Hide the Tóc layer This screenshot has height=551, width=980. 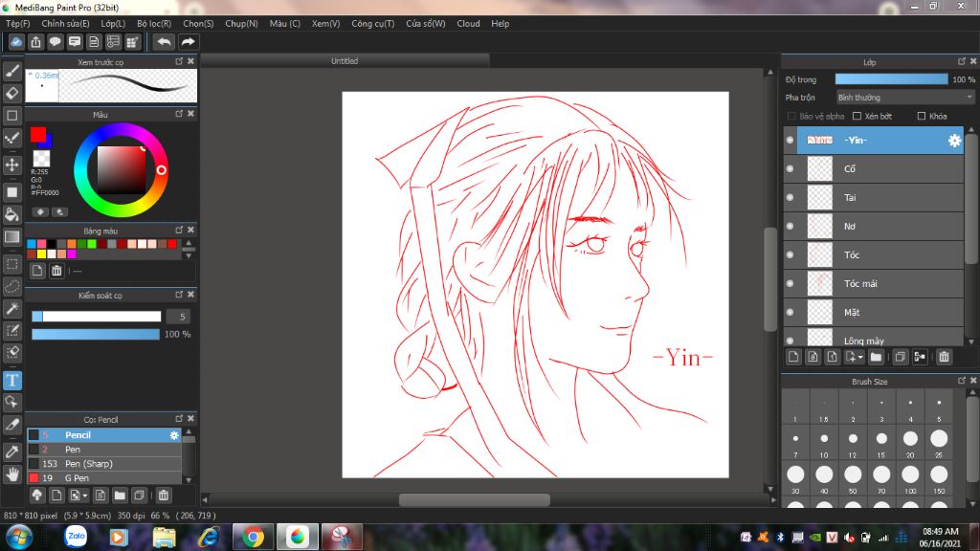pos(790,254)
